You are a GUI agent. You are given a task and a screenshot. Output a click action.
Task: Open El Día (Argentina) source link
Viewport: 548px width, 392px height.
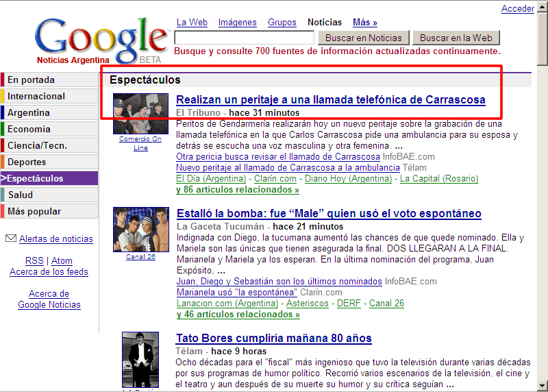coord(211,179)
